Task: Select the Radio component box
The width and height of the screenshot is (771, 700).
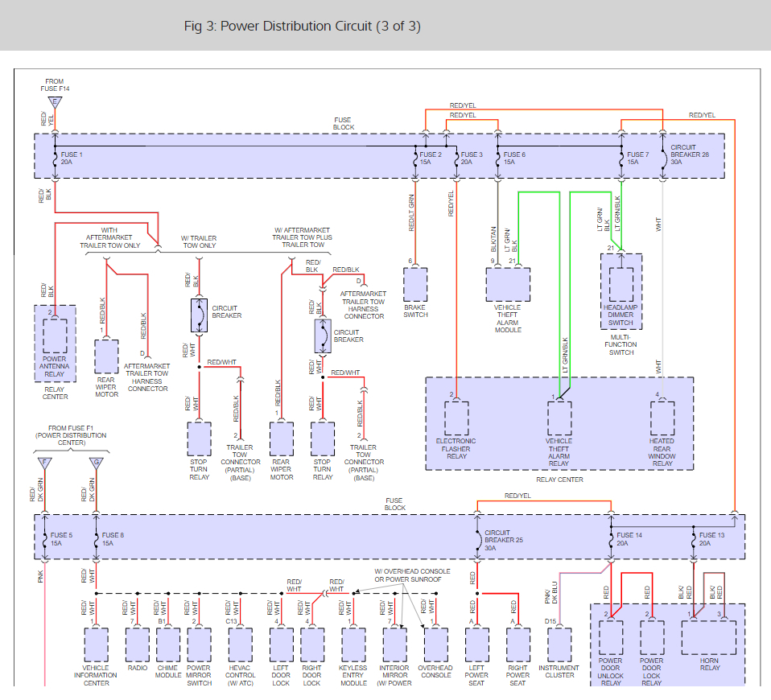Action: point(138,644)
